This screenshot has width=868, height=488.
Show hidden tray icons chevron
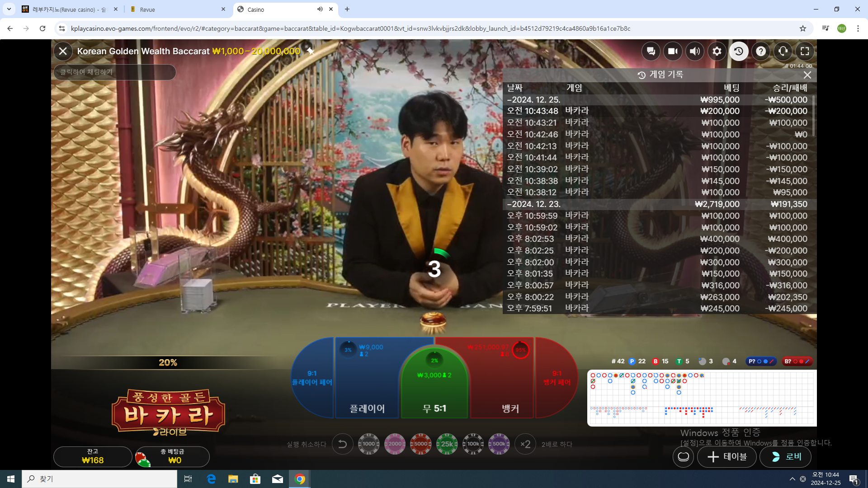pyautogui.click(x=792, y=479)
